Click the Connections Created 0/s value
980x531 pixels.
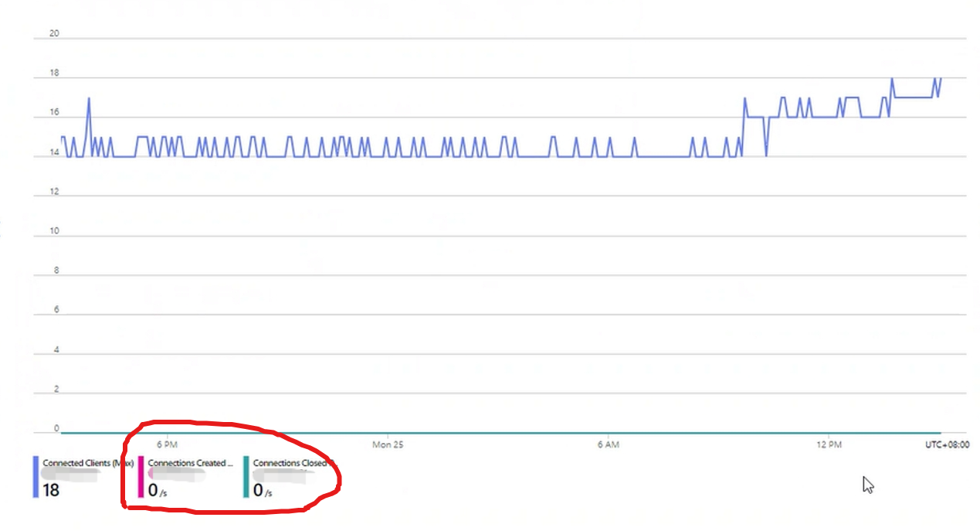pos(158,490)
